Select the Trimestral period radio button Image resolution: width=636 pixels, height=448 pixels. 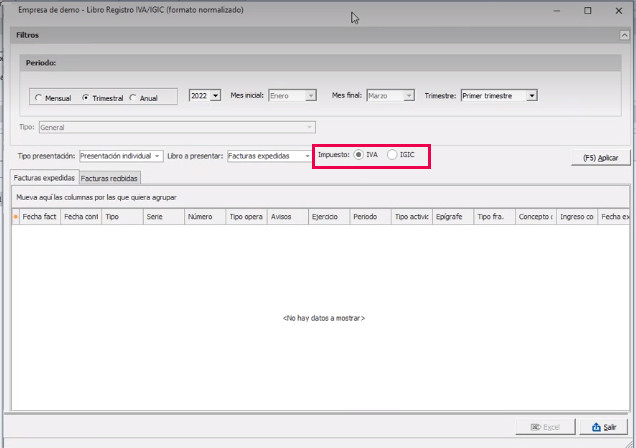(x=85, y=98)
